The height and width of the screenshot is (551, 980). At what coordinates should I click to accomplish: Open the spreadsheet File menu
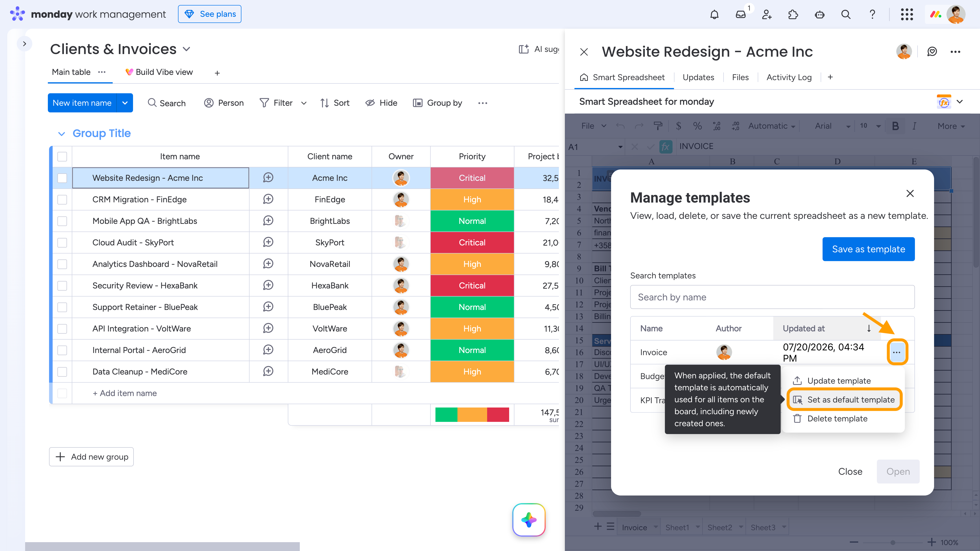593,126
